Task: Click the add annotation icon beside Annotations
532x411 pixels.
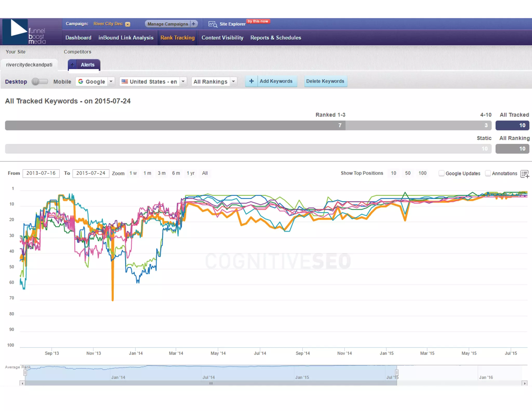Action: (x=524, y=174)
